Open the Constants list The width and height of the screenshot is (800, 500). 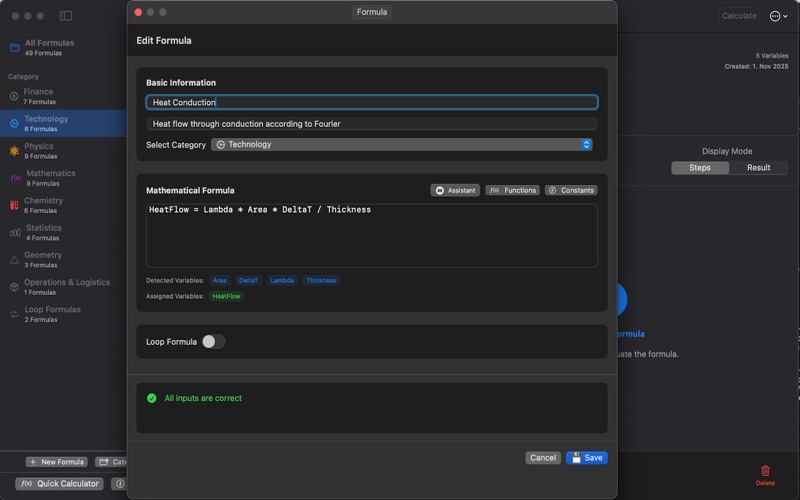click(571, 190)
